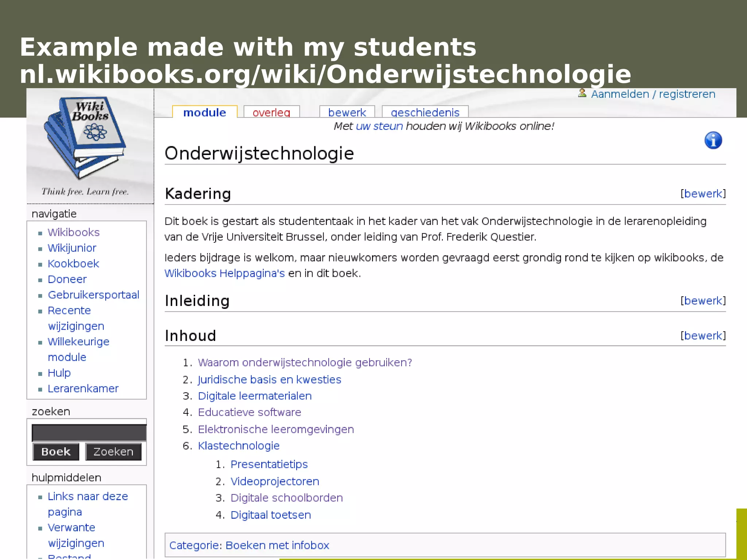Open a Willekeurige module
This screenshot has height=560, width=747.
pyautogui.click(x=78, y=349)
